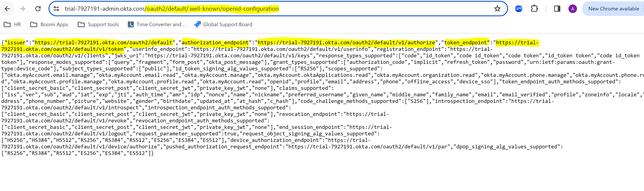Reload the openid-configuration page

[38, 9]
